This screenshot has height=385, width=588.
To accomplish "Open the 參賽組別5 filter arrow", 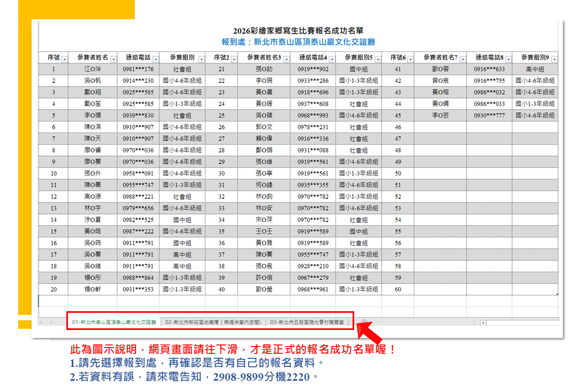I will [x=378, y=59].
